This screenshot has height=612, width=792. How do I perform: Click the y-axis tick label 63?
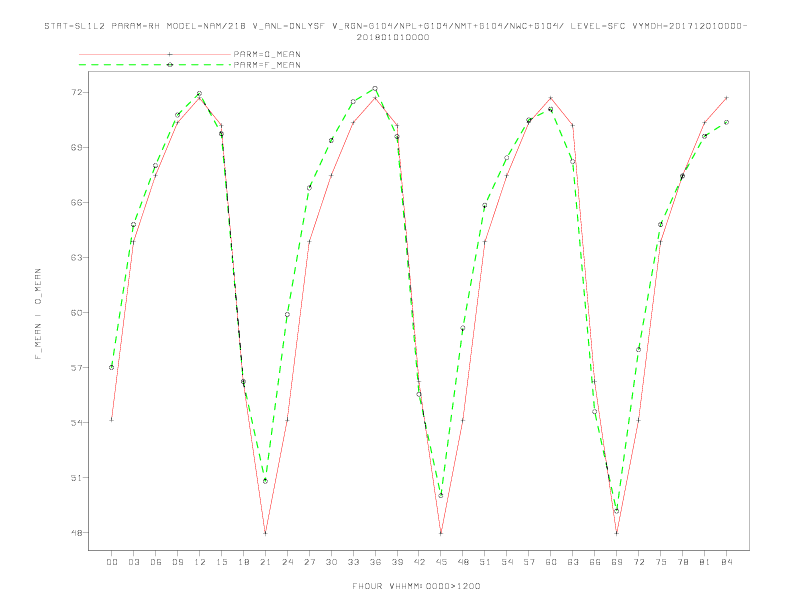(77, 258)
